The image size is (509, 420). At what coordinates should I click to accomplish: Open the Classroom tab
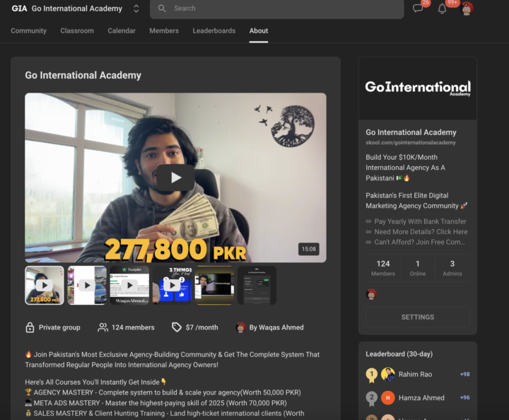(x=77, y=31)
